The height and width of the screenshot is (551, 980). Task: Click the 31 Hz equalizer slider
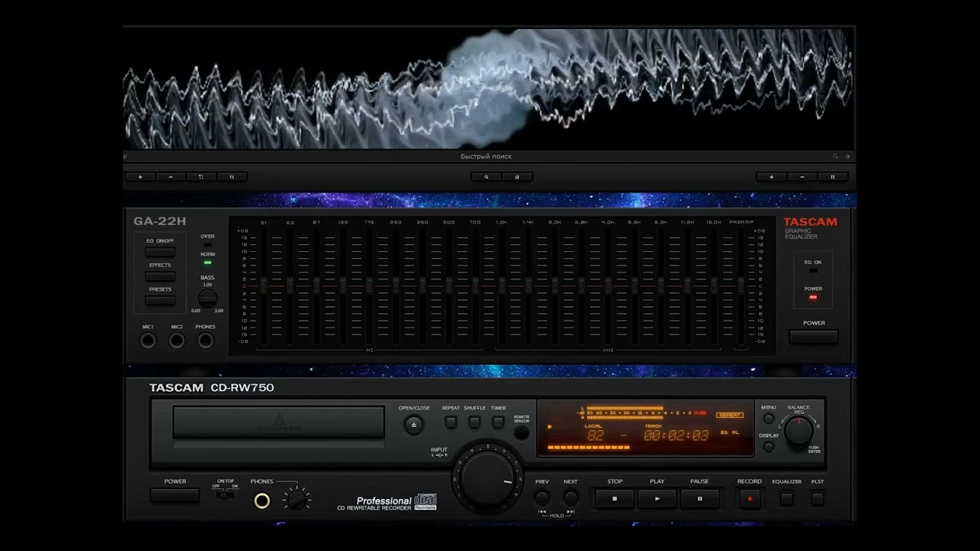click(x=263, y=287)
